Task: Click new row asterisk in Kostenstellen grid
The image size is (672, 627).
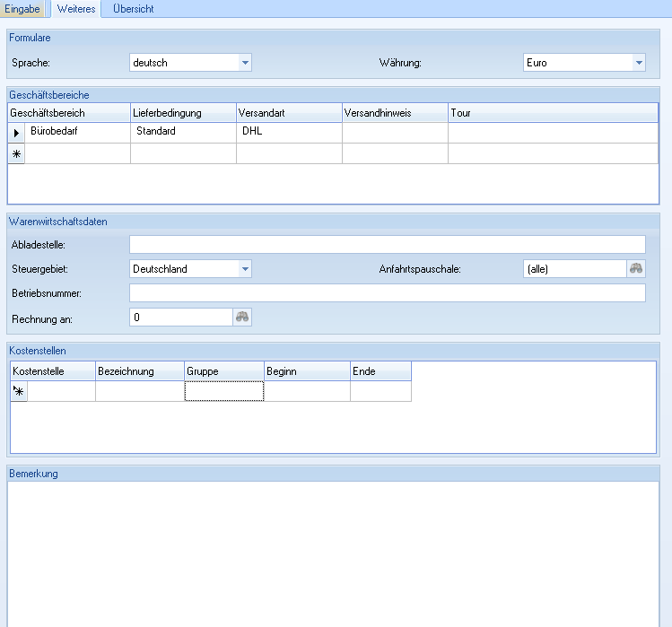Action: point(18,391)
